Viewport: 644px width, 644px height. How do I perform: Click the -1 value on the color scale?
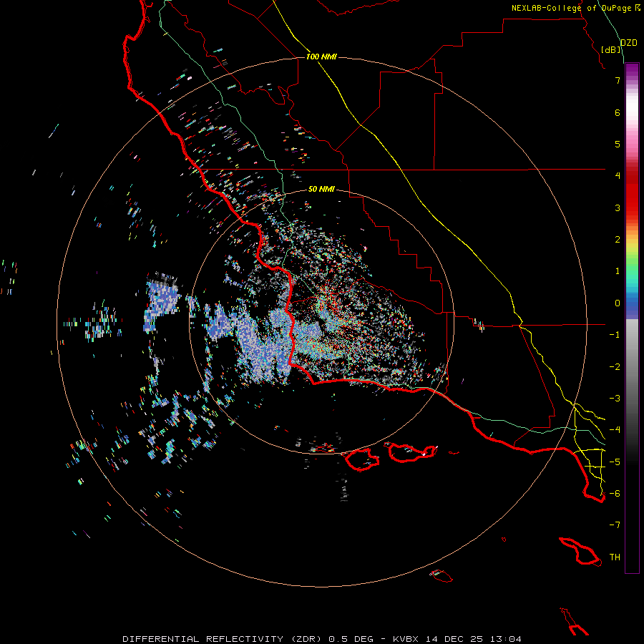coord(615,335)
